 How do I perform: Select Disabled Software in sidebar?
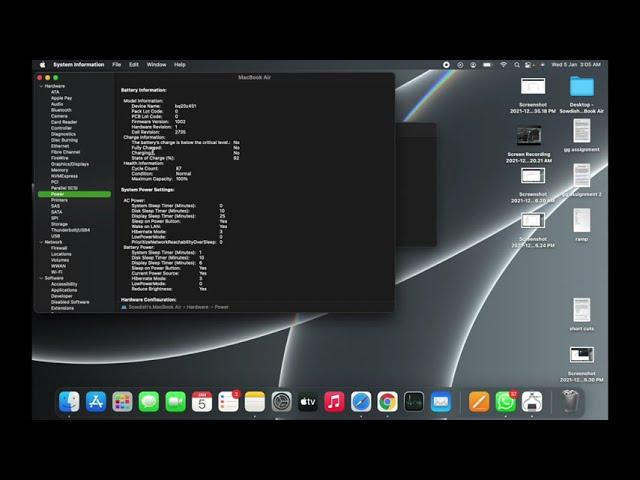(70, 302)
